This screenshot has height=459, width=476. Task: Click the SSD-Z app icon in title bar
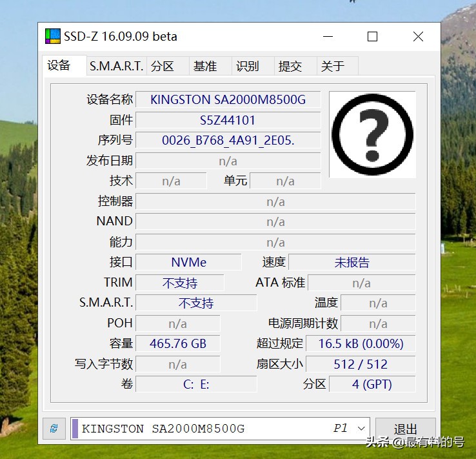coord(52,36)
